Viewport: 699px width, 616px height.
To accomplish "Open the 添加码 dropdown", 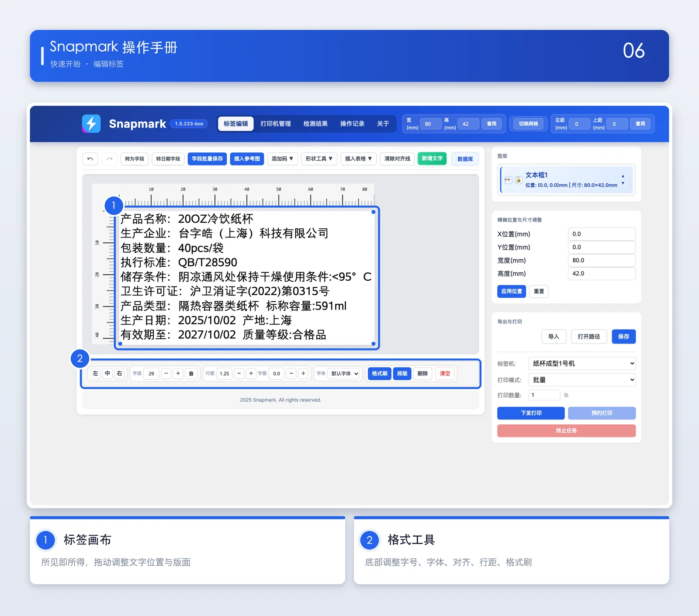I will [282, 159].
